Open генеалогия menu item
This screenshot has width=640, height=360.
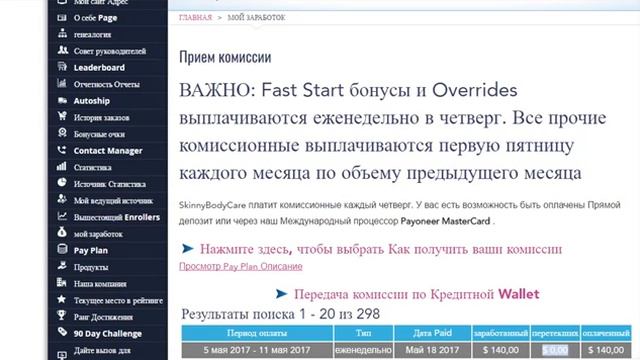pos(92,35)
